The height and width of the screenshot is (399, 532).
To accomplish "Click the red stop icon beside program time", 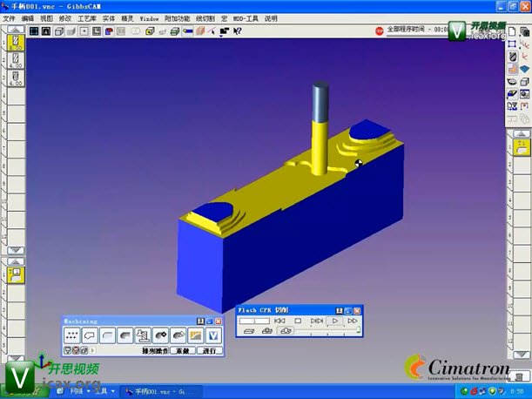I will click(380, 31).
